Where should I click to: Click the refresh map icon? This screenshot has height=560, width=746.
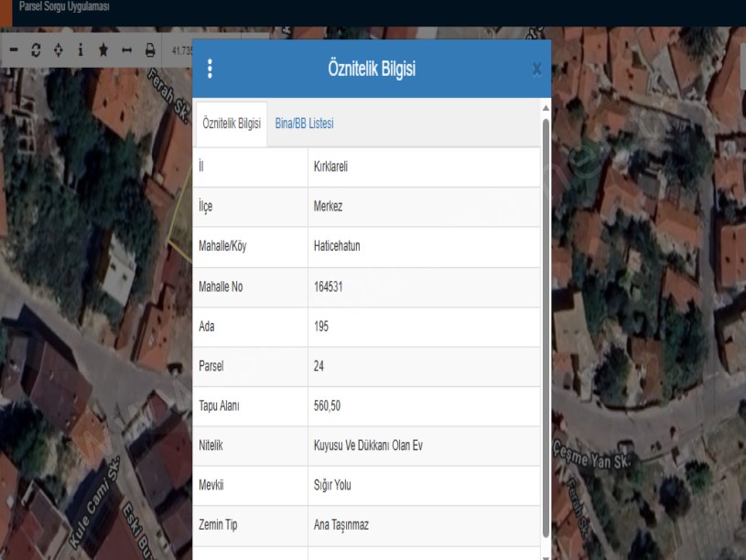point(37,50)
